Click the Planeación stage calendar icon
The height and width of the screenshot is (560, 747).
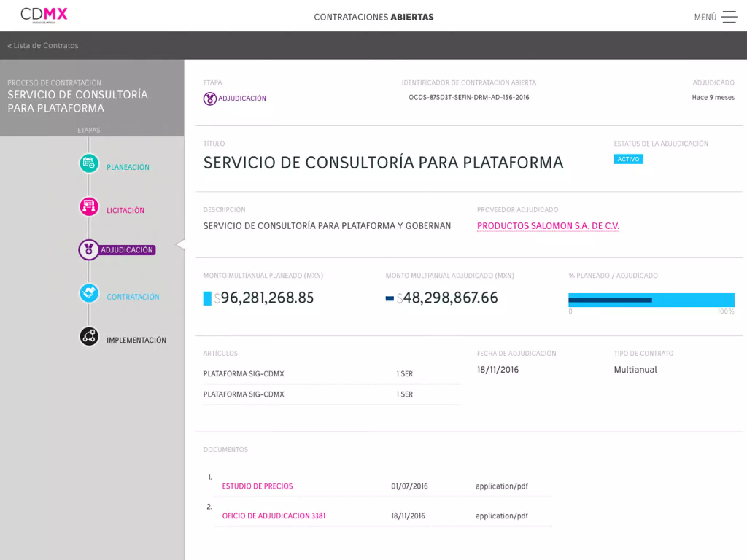[89, 163]
